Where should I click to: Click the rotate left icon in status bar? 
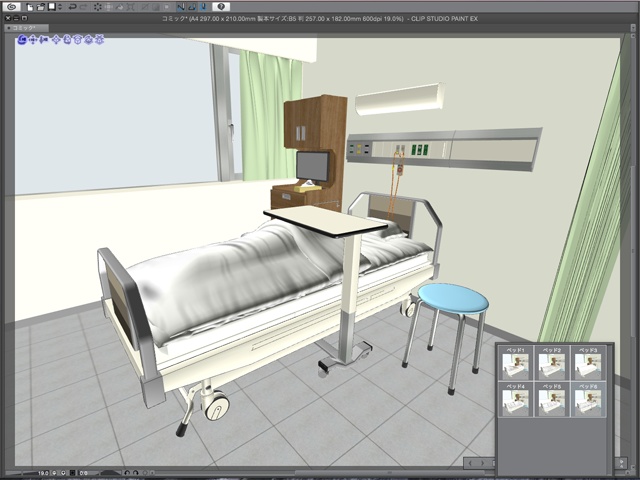[x=127, y=473]
